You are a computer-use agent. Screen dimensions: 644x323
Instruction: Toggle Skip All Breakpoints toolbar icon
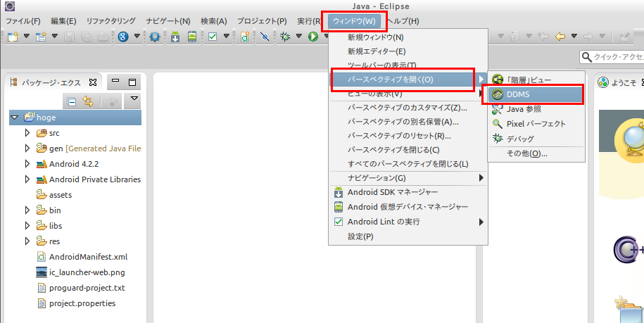(x=265, y=37)
